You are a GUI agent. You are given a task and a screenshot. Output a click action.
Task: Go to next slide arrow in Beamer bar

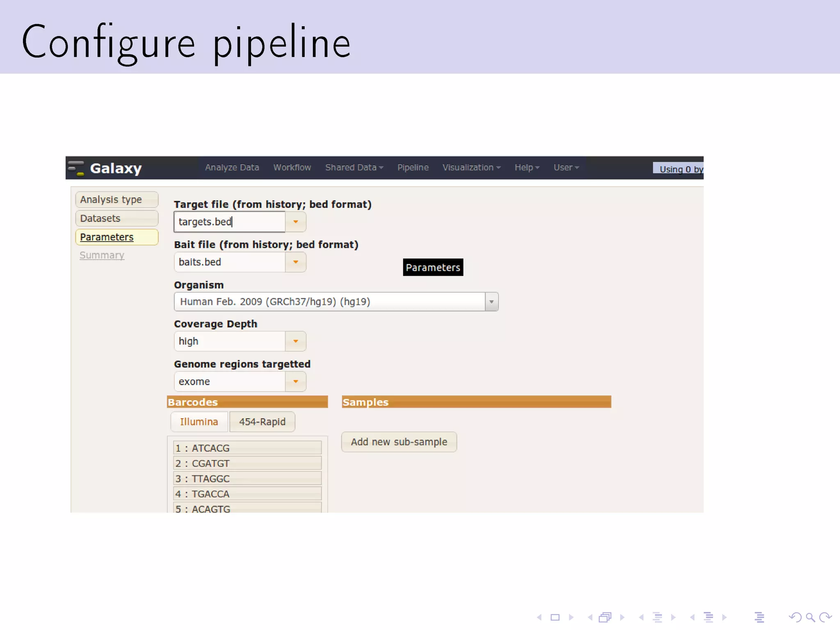(x=571, y=617)
